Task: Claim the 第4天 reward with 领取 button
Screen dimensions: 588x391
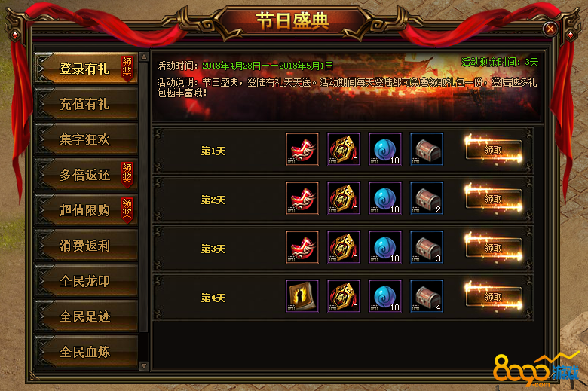Action: (494, 298)
